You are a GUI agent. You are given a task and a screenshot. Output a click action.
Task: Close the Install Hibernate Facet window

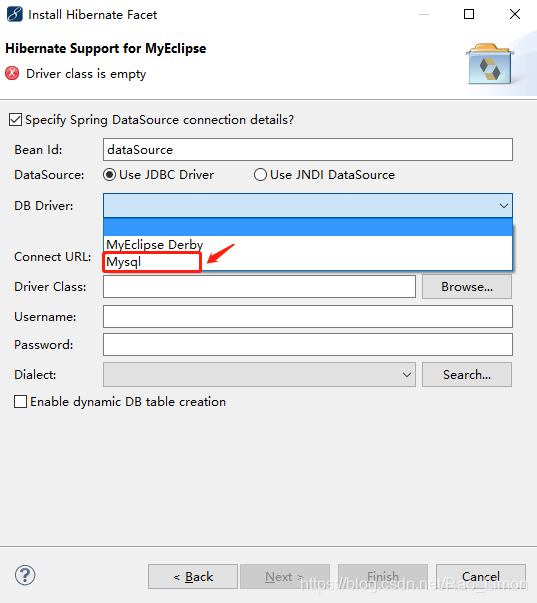point(515,14)
